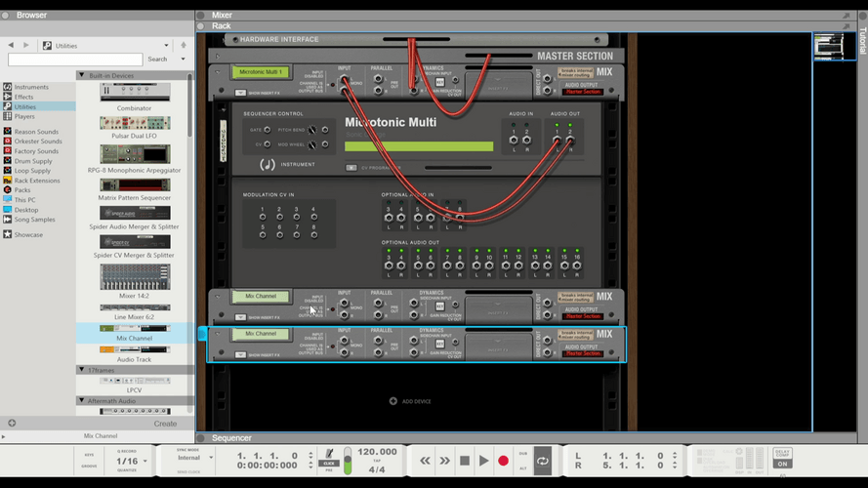Click the 4/4 time signature value
The image size is (868, 488).
coord(377,469)
